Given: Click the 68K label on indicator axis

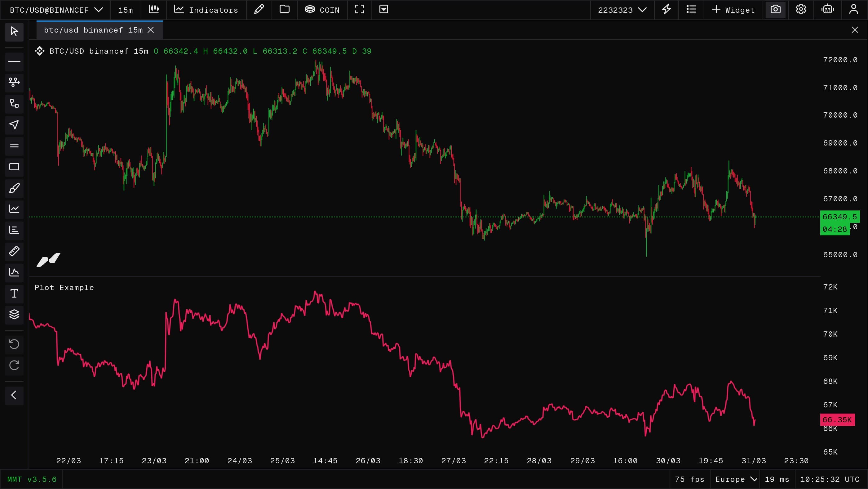Looking at the screenshot, I should click(x=830, y=381).
